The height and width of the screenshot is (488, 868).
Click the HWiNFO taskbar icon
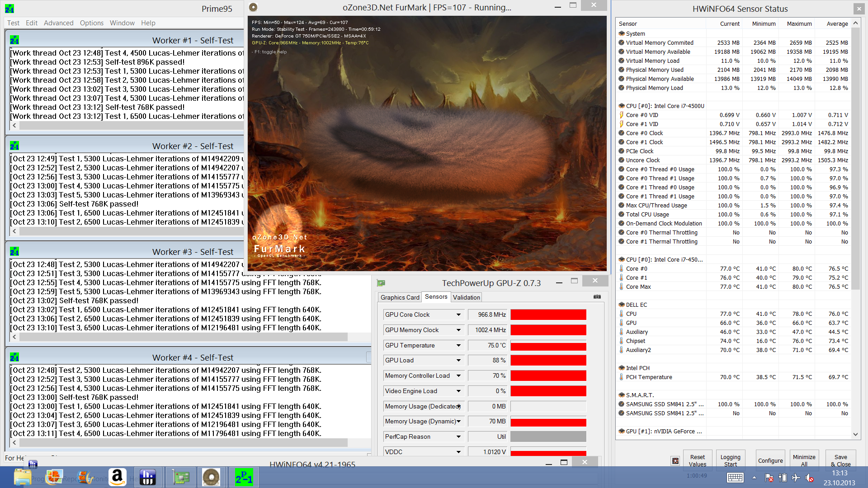tap(147, 477)
